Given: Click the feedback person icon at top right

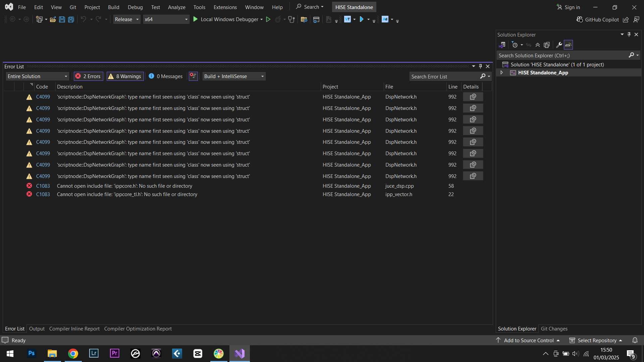Looking at the screenshot, I should click(x=636, y=19).
